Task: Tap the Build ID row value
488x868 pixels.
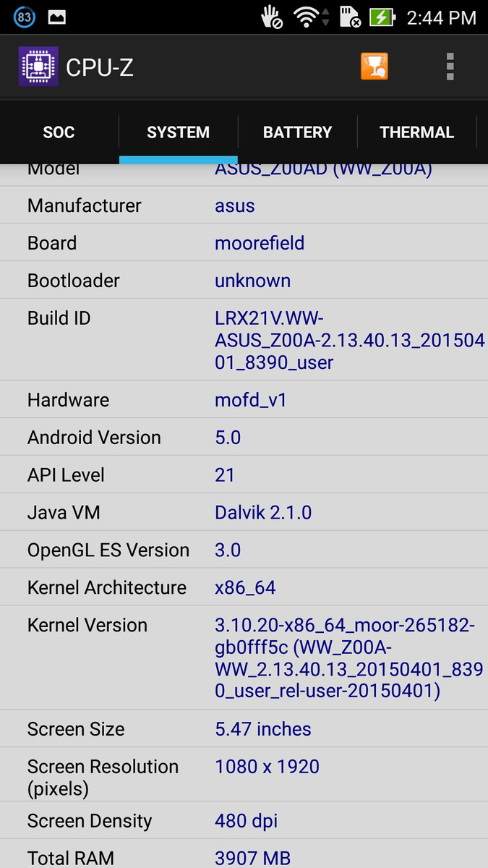Action: (350, 340)
